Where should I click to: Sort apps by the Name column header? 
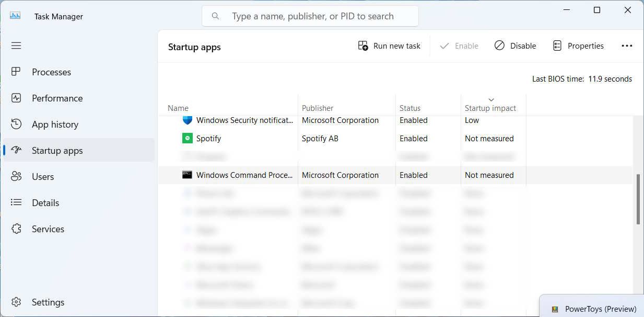point(178,108)
